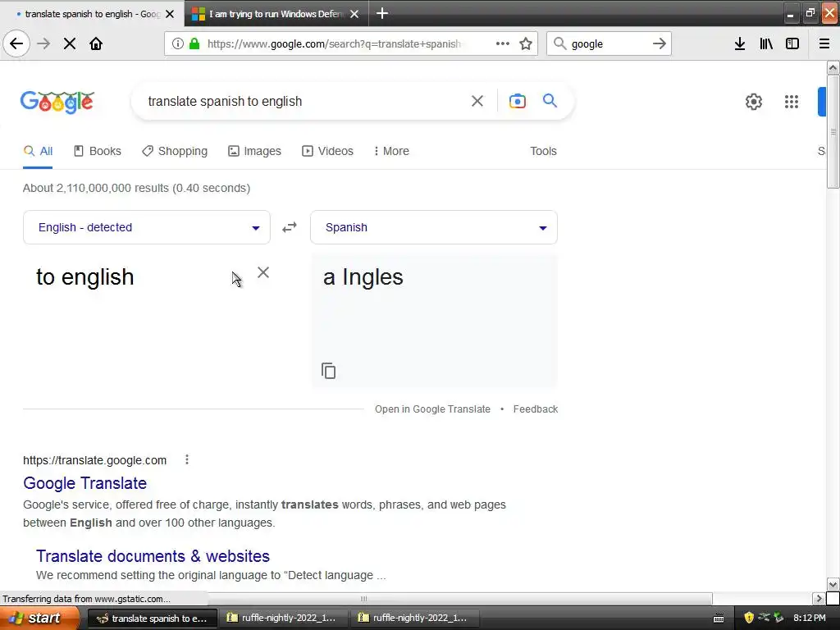The image size is (840, 630).
Task: Open the search Tools button
Action: pos(543,151)
